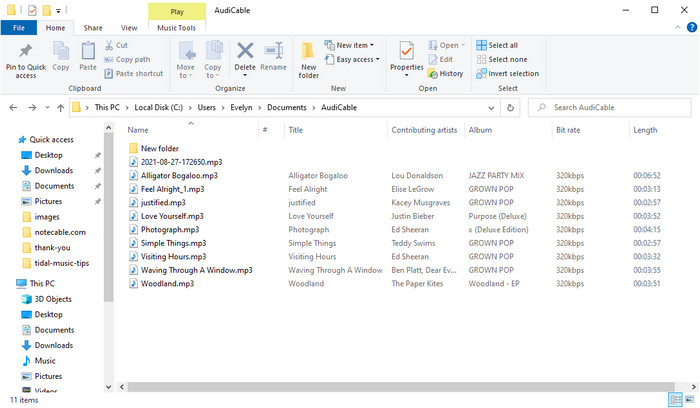Open the Music Tools tab
Viewport: 700px width, 408px height.
pyautogui.click(x=176, y=28)
